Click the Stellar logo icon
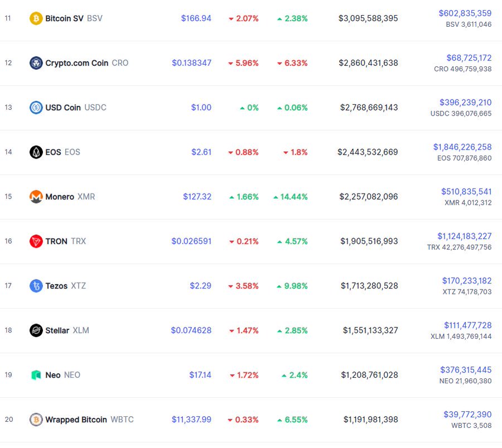Viewport: 502px width, 448px height. [36, 330]
